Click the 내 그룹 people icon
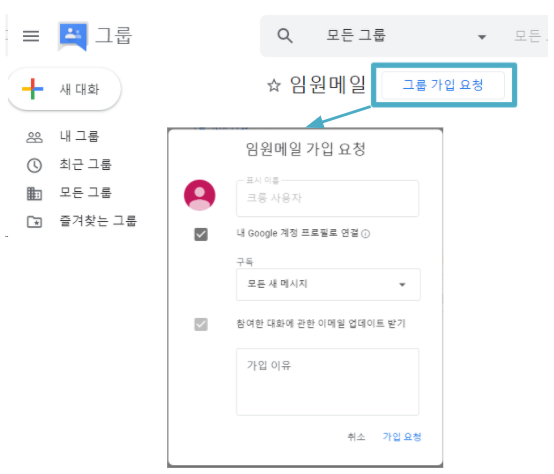This screenshot has width=554, height=474. 35,137
